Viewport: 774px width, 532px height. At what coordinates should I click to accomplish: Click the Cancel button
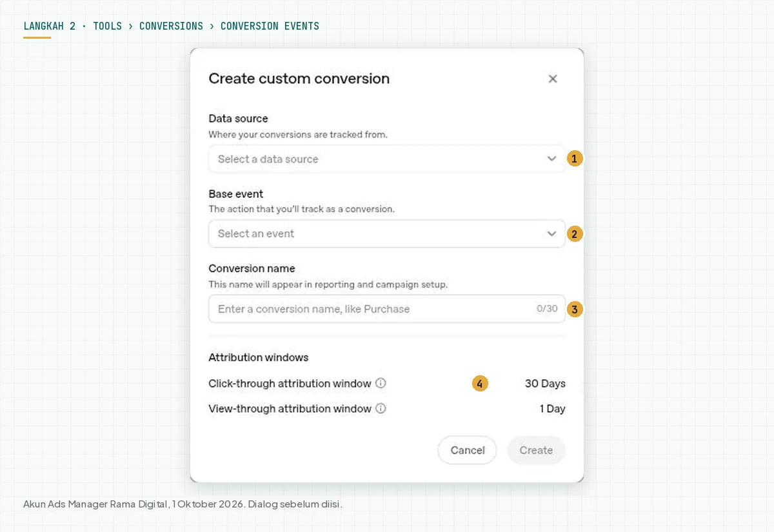pos(467,450)
